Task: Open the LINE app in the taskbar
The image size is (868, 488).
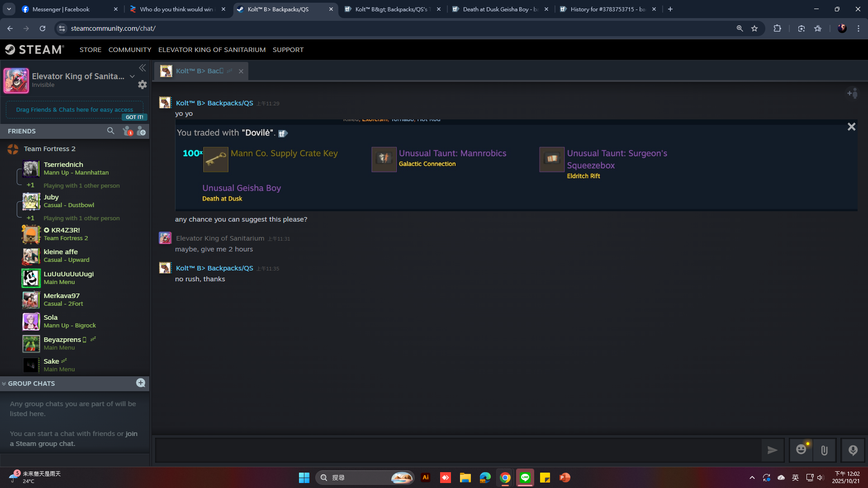Action: [525, 478]
